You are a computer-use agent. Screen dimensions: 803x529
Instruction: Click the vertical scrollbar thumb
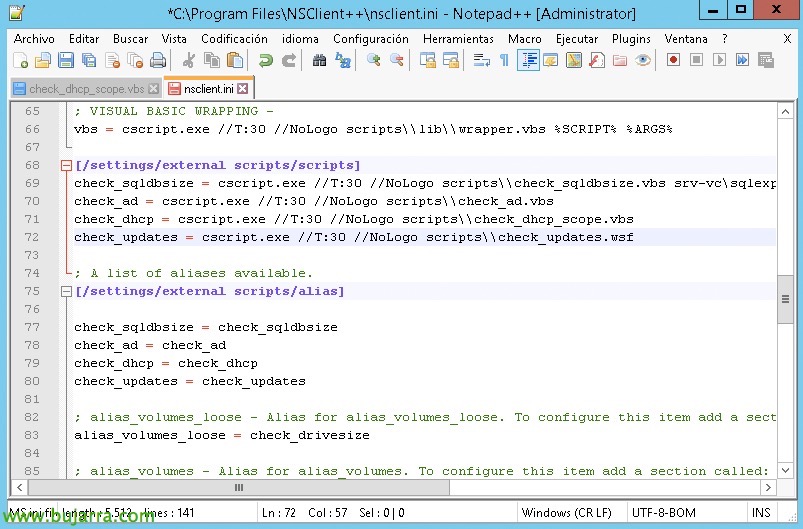point(785,300)
